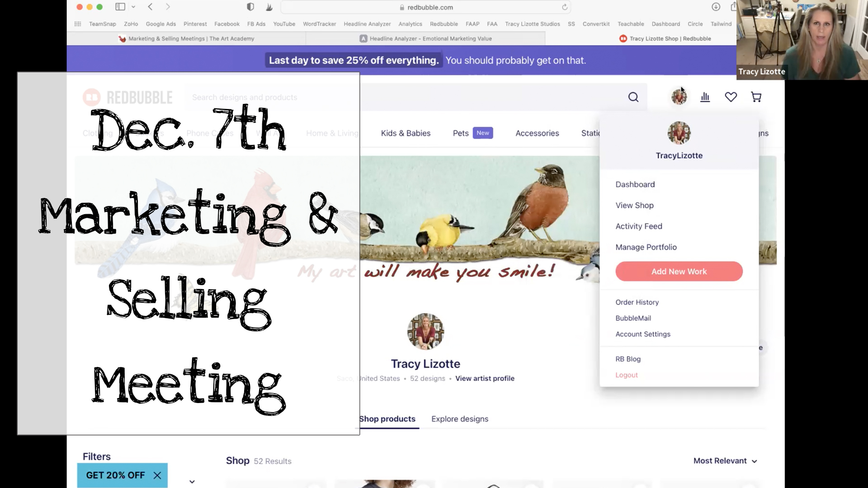Click the profile photo in account dropdown
Viewport: 868px width, 488px height.
click(679, 133)
